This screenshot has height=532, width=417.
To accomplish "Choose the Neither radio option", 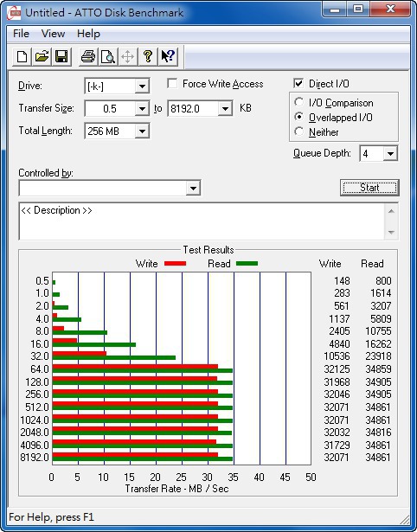I will [299, 131].
